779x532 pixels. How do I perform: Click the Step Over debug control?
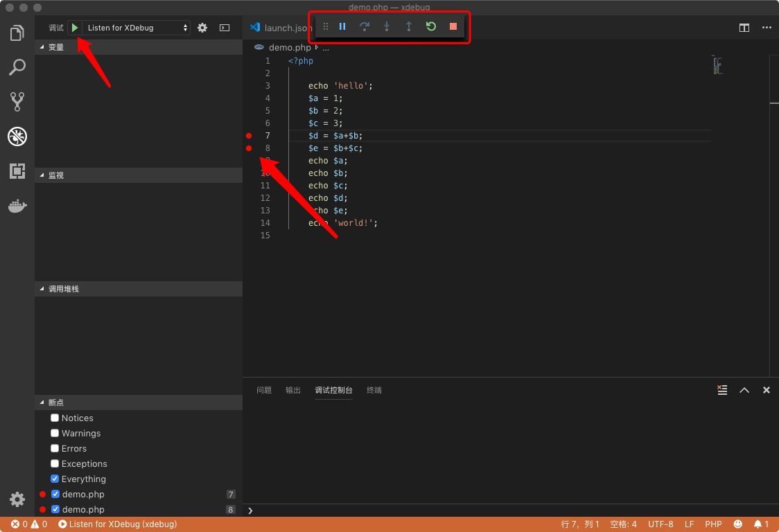(365, 26)
